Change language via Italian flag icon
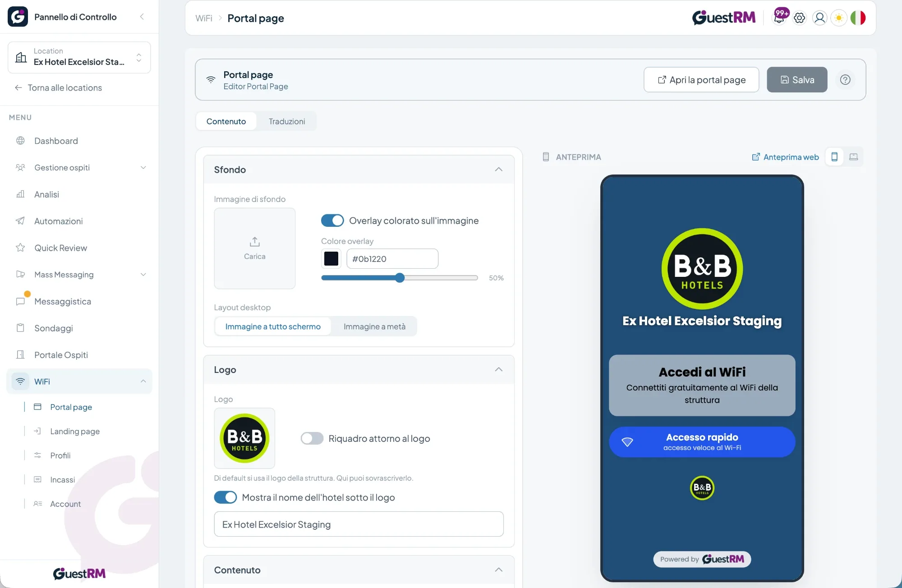This screenshot has height=588, width=902. click(858, 18)
